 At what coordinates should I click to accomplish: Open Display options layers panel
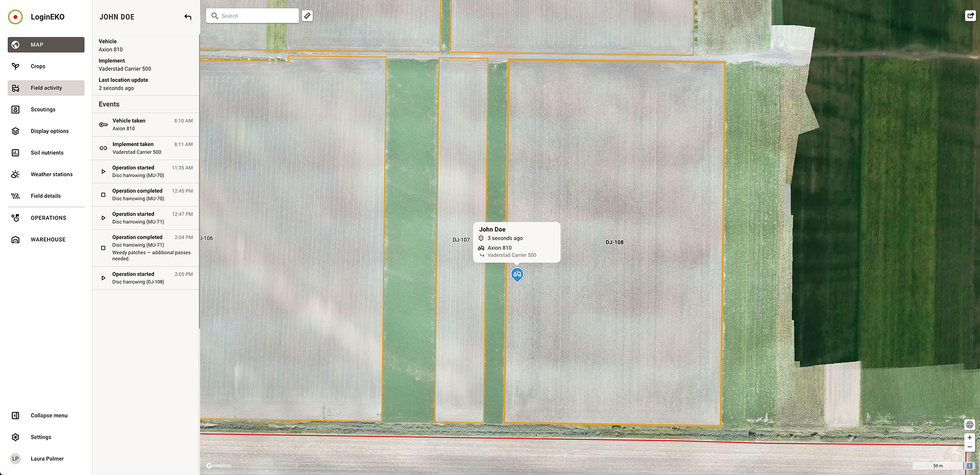[50, 131]
